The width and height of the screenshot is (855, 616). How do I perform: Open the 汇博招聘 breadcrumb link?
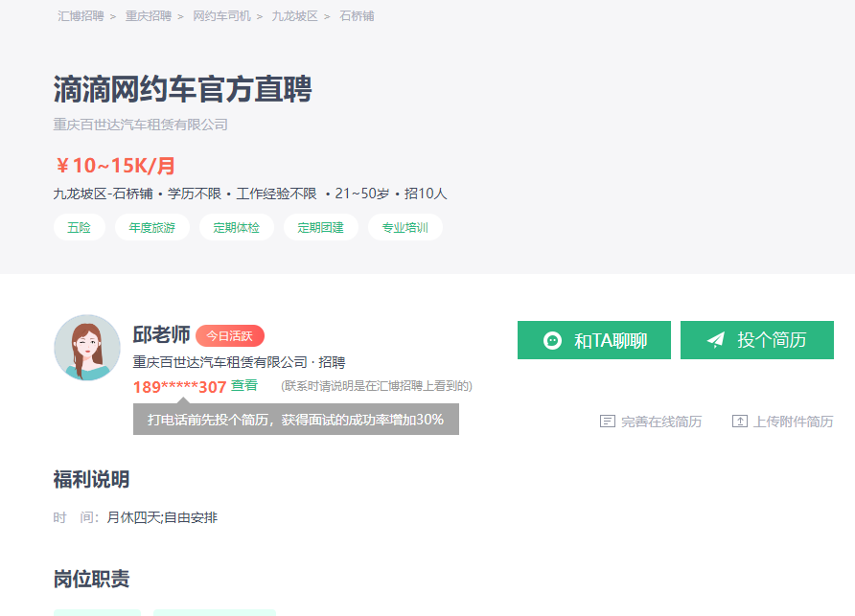81,16
